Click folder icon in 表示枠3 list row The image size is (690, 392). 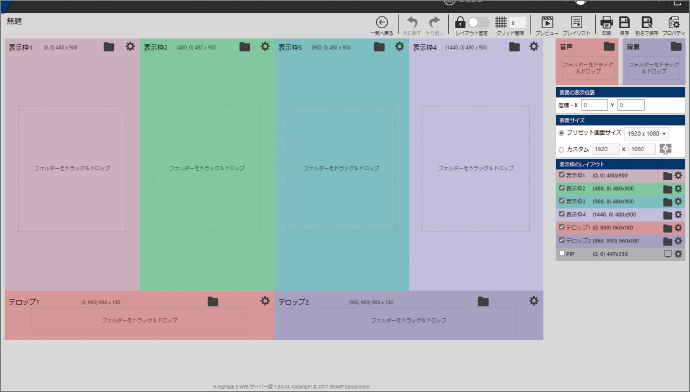click(668, 202)
